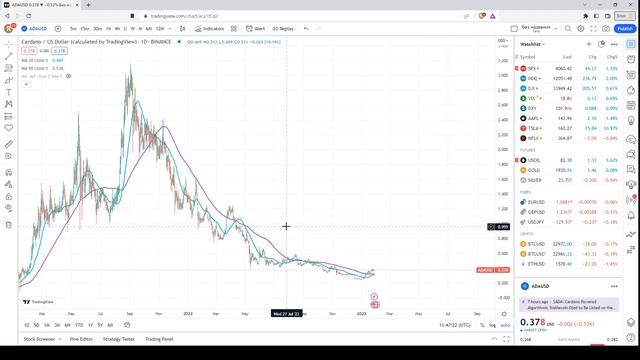The width and height of the screenshot is (640, 360).
Task: Open the Pine Editor tab
Action: point(81,339)
